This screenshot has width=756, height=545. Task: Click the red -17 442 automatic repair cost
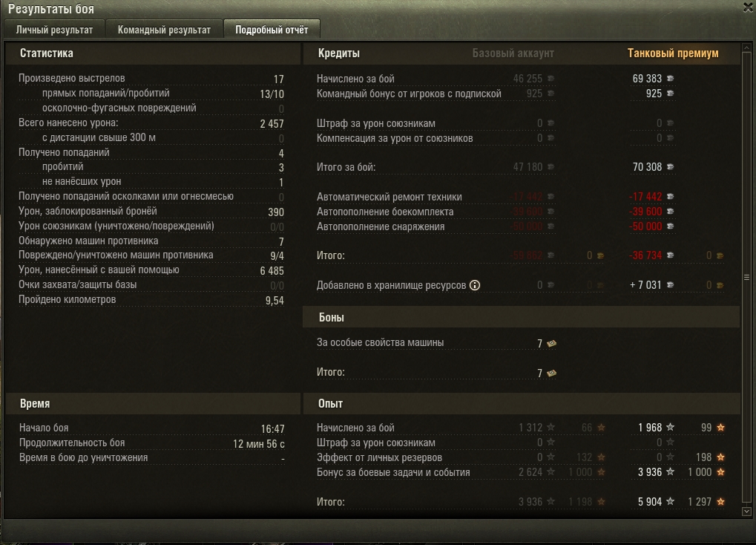(x=645, y=197)
